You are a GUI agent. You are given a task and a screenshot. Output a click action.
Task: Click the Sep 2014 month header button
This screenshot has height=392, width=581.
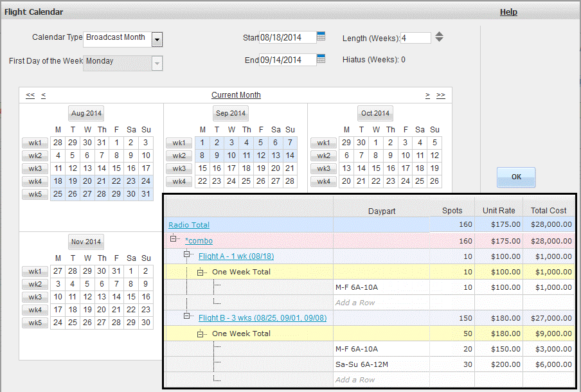(231, 113)
